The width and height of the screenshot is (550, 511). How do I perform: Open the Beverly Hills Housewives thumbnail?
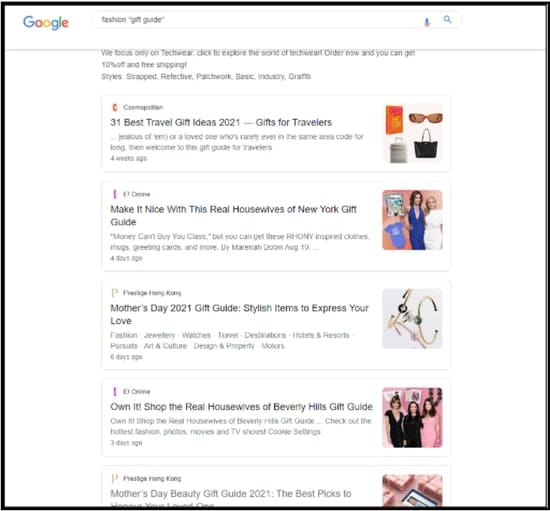(412, 417)
